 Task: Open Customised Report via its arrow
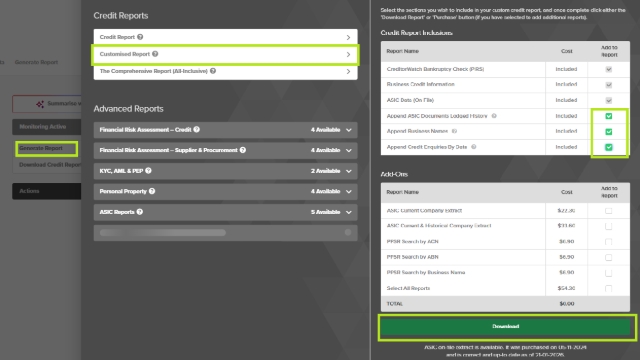pyautogui.click(x=348, y=54)
